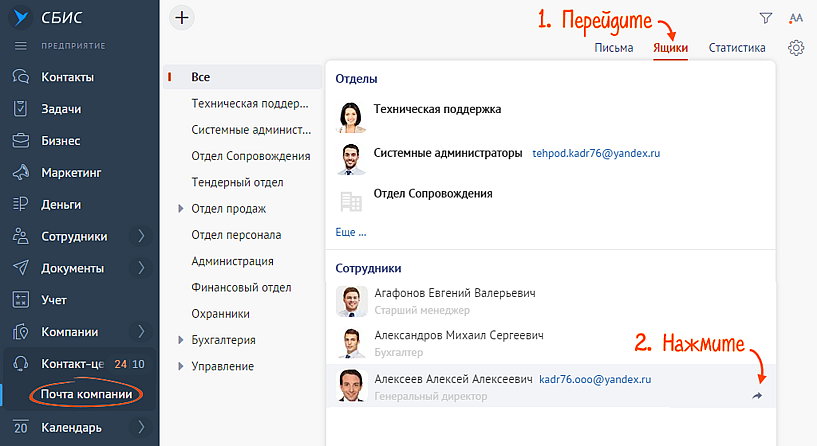The image size is (817, 446).
Task: Toggle the hamburger menu icon in sidebar
Action: [x=20, y=46]
